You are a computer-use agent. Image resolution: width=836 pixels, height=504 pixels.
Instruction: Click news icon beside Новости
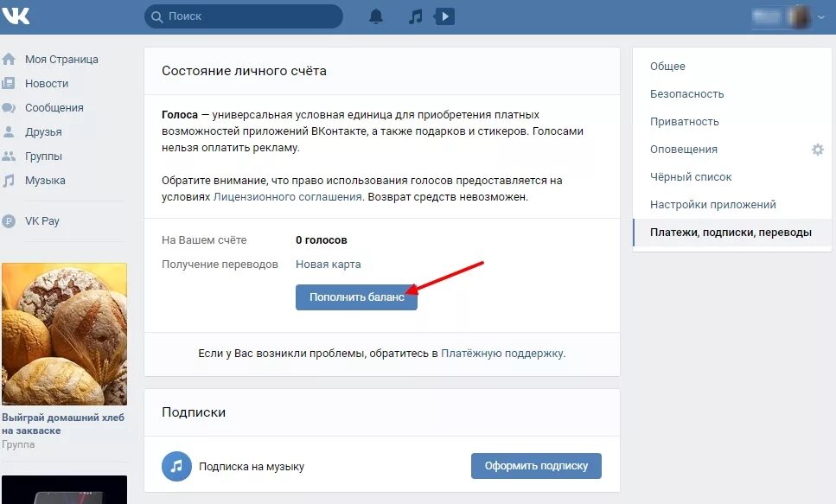point(9,83)
